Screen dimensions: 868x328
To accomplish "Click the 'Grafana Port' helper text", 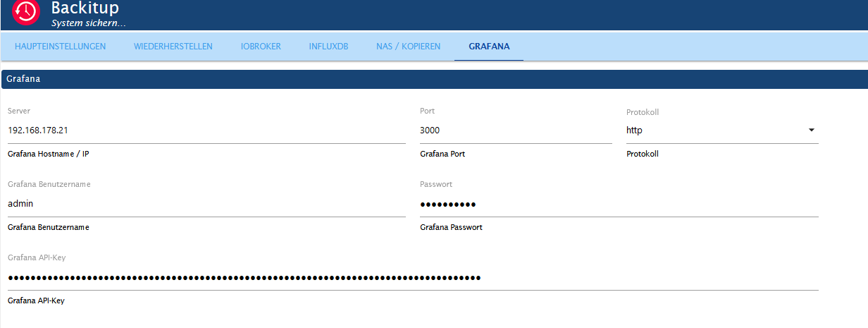I will (442, 154).
